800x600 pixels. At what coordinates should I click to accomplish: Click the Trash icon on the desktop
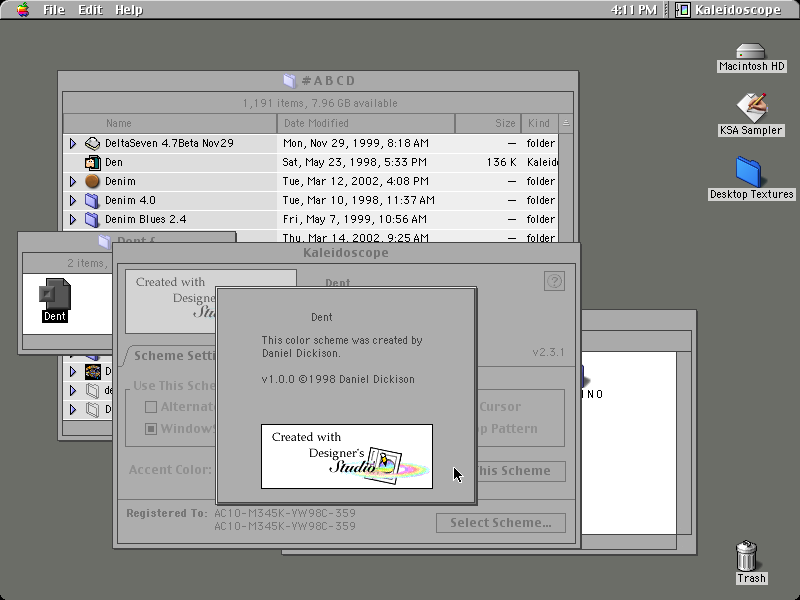pyautogui.click(x=746, y=556)
